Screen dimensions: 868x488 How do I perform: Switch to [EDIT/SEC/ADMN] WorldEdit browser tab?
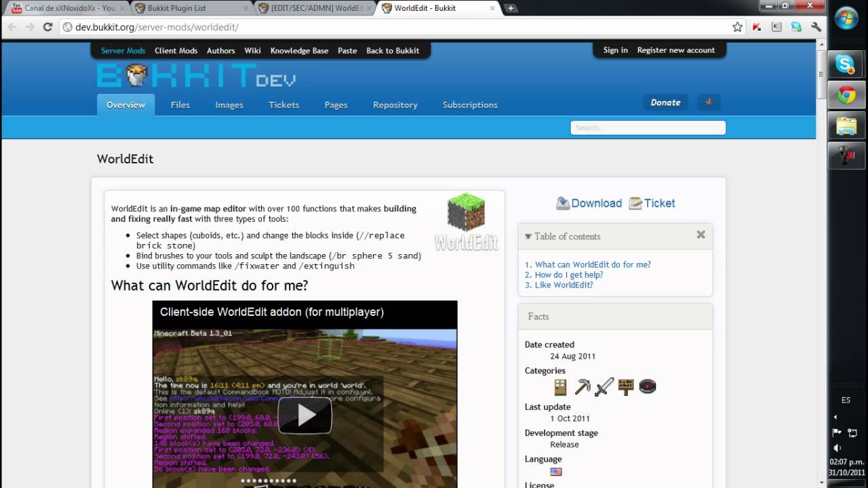click(314, 8)
